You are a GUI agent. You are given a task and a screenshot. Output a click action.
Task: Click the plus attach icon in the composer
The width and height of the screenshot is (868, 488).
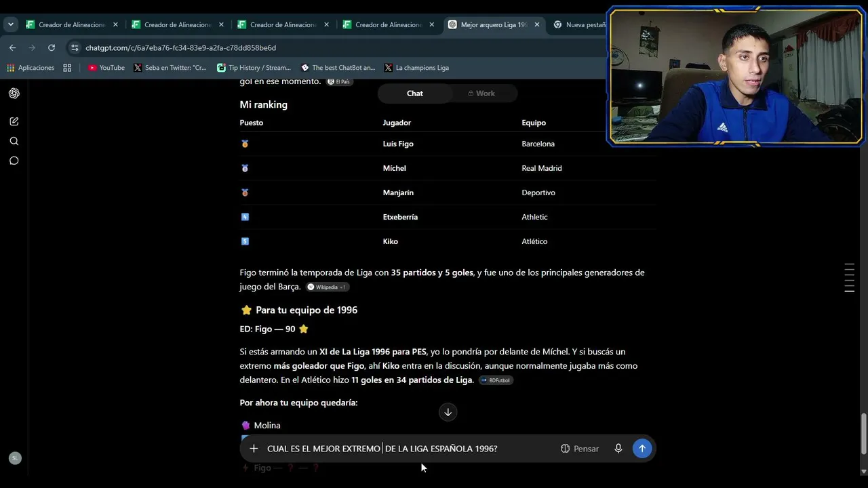tap(254, 449)
